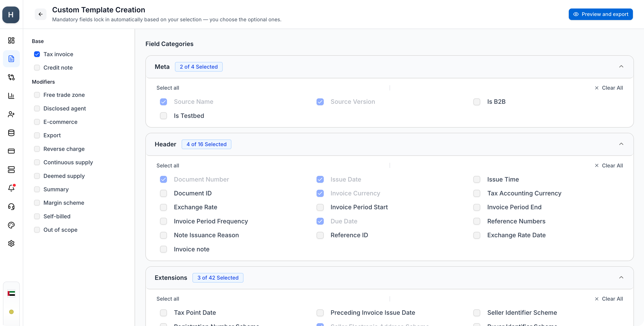Viewport: 644px width, 326px height.
Task: Tick the Invoice note header field
Action: point(163,249)
